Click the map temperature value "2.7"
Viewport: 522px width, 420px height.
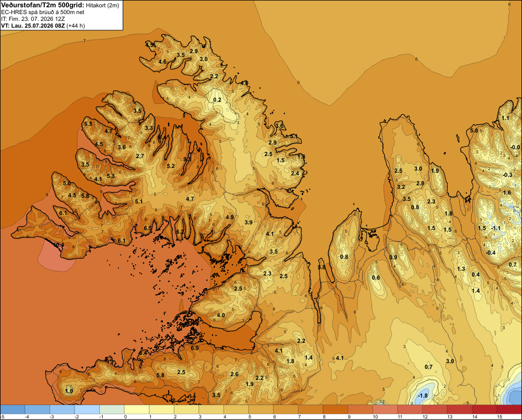pos(140,156)
